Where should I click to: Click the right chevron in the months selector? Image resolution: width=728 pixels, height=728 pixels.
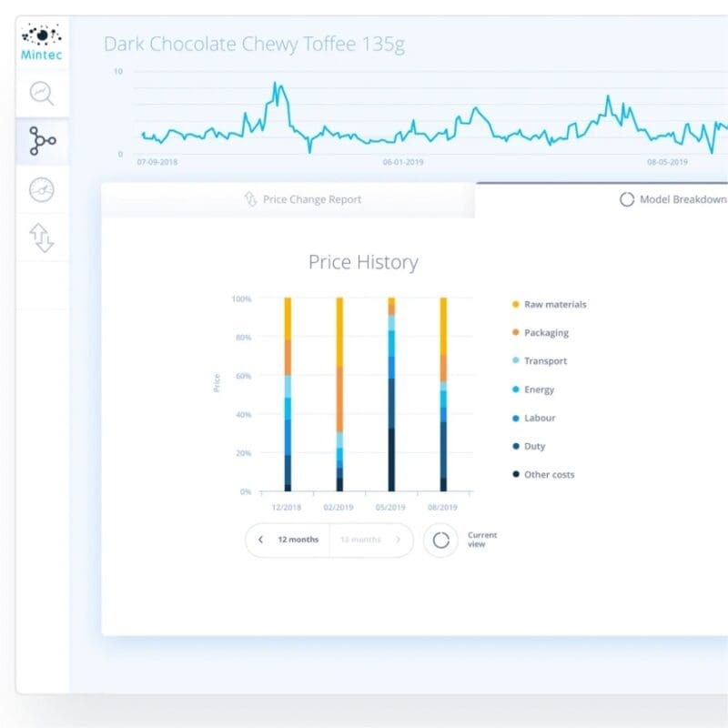tap(399, 539)
